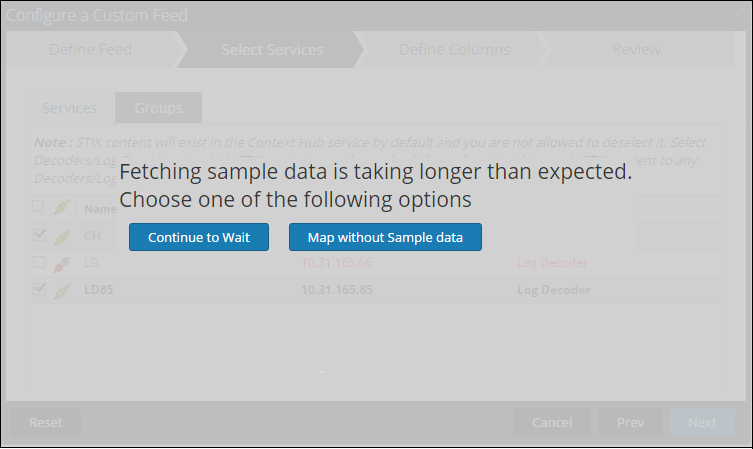Jump to the Define Columns step
The height and width of the screenshot is (449, 753).
pos(454,50)
